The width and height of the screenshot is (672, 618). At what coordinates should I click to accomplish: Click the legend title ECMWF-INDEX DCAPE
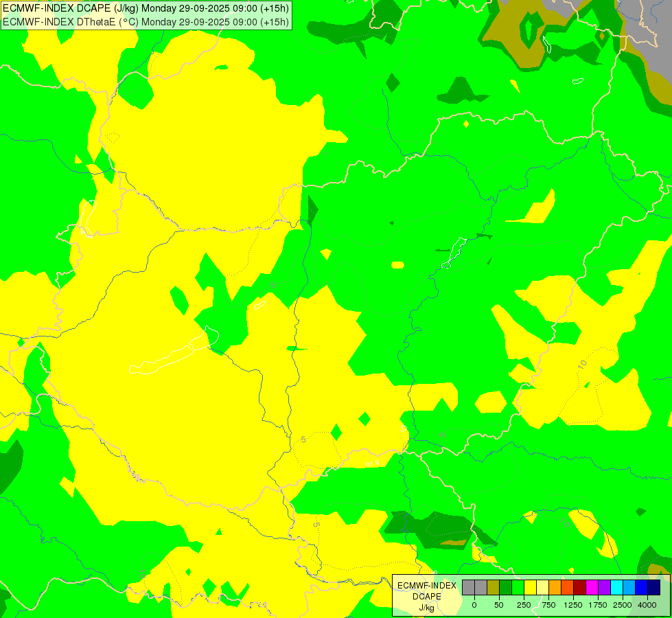(427, 591)
